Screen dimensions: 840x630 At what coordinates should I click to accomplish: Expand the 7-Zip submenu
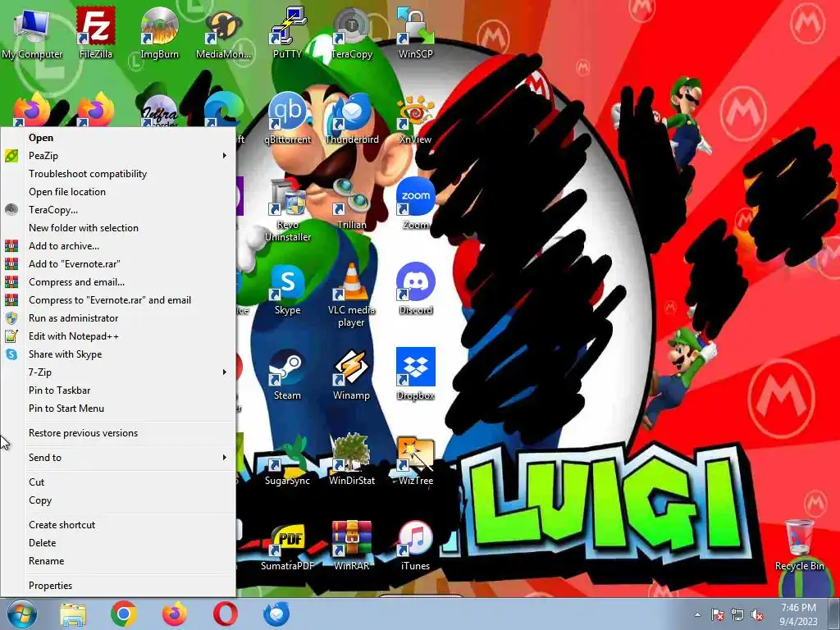118,372
